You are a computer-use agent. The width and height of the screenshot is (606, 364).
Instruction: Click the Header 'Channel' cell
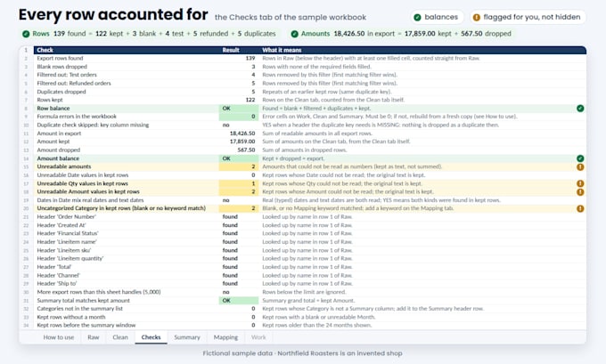click(x=127, y=276)
